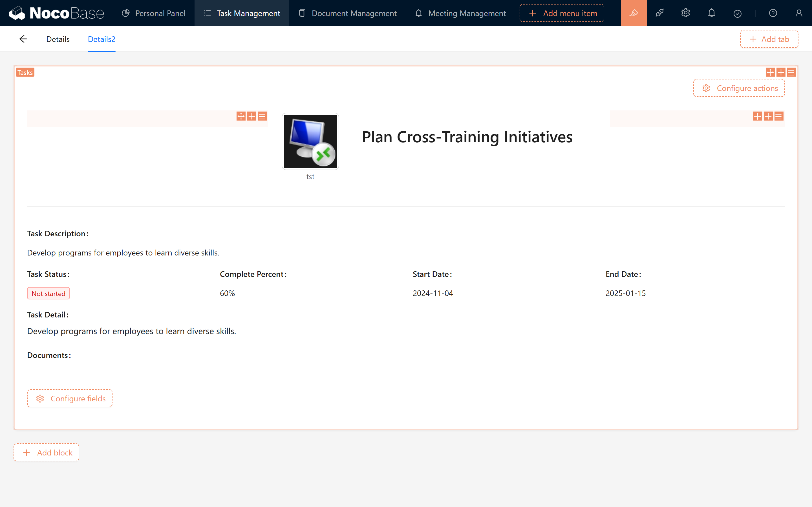Go back using the left arrow

point(23,39)
